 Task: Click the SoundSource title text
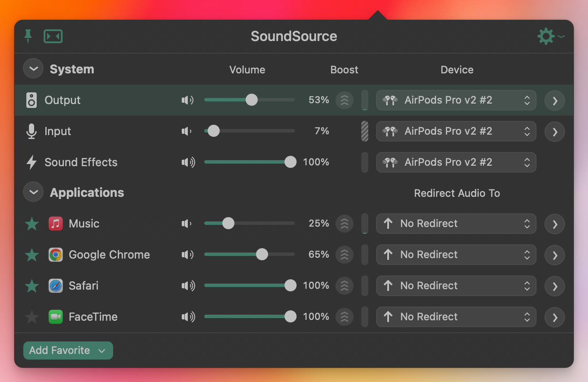[294, 36]
